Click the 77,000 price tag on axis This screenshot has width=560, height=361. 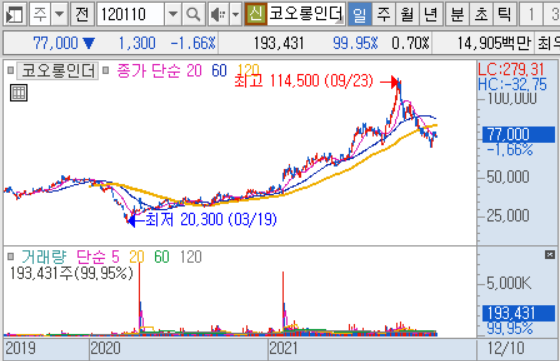pos(519,135)
